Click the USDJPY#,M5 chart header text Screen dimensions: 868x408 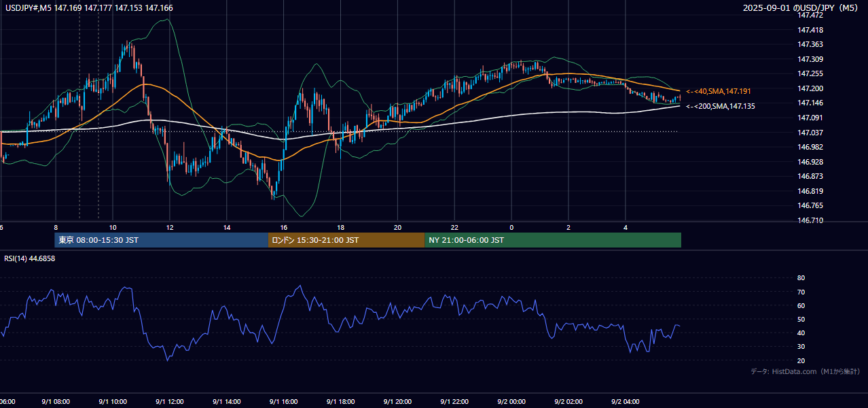pos(88,8)
